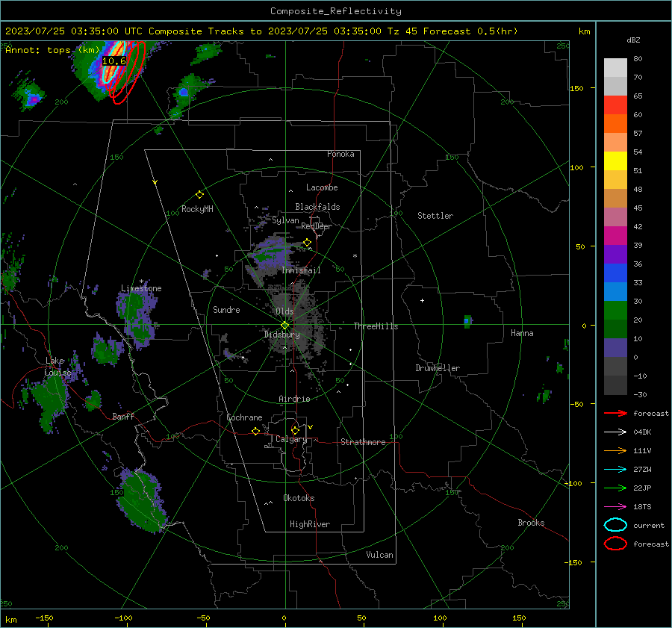The width and height of the screenshot is (672, 628).
Task: Click the Calgary map label
Action: coord(291,439)
